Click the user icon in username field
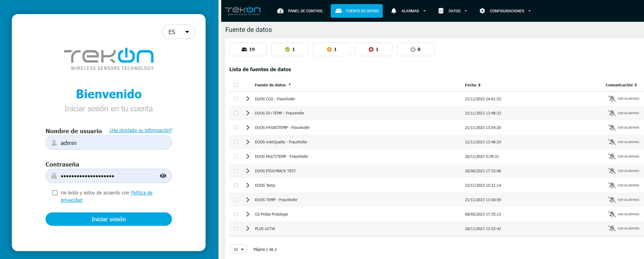This screenshot has height=259, width=644. (54, 143)
